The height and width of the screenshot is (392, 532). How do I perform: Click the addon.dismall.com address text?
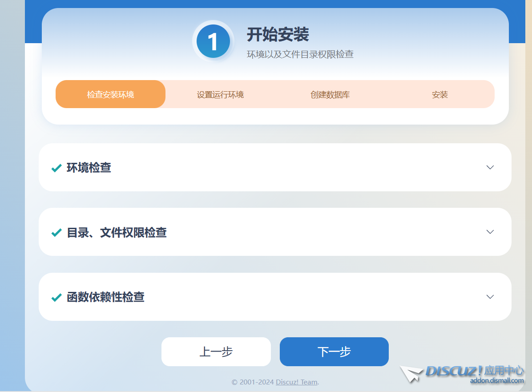tap(496, 380)
